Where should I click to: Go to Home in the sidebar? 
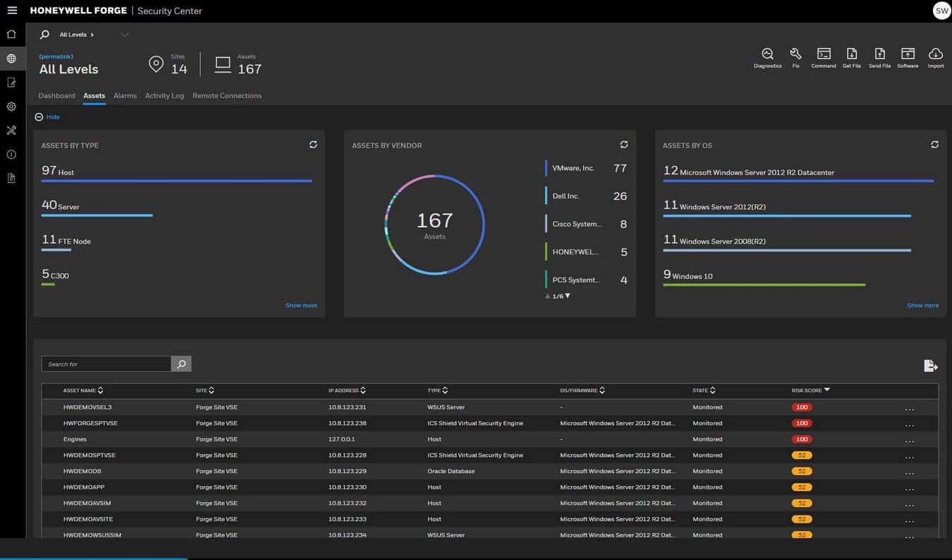[x=11, y=34]
